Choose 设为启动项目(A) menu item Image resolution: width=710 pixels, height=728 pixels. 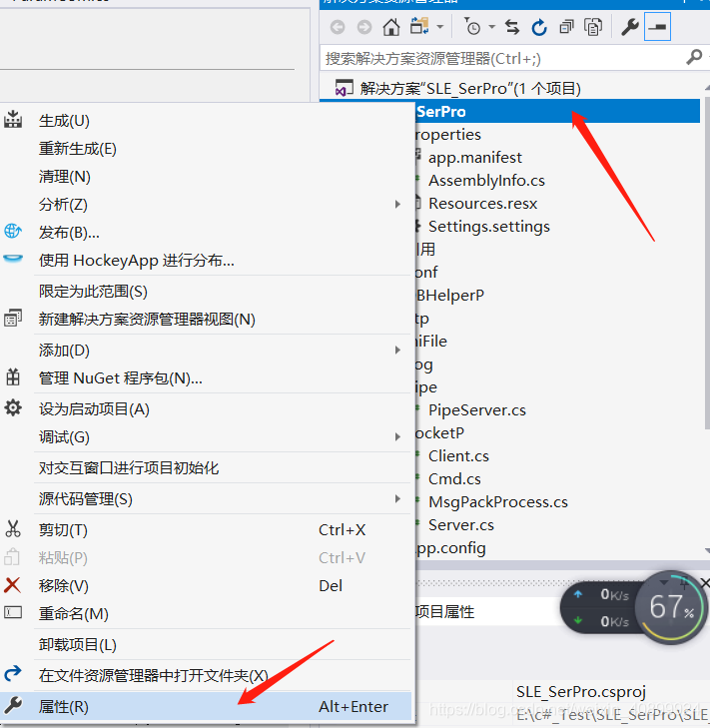tap(206, 409)
